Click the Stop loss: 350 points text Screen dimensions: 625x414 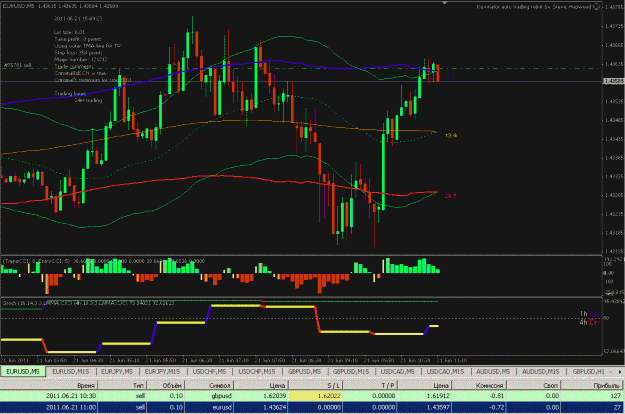coord(78,53)
